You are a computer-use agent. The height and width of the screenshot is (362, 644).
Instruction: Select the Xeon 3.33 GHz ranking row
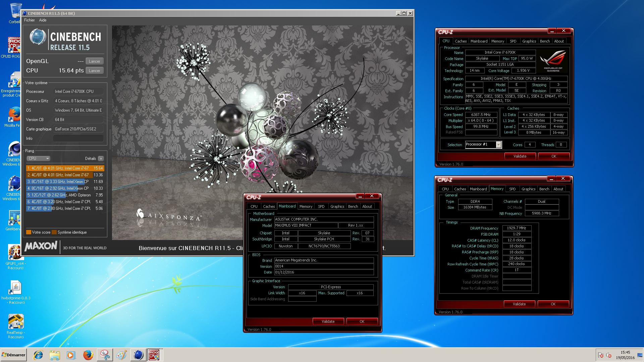click(65, 182)
